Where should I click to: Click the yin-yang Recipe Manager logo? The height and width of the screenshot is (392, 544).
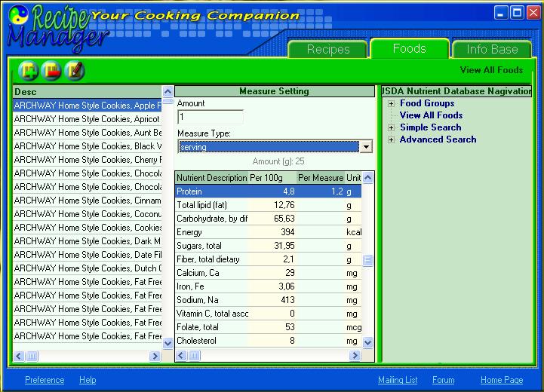coord(18,15)
